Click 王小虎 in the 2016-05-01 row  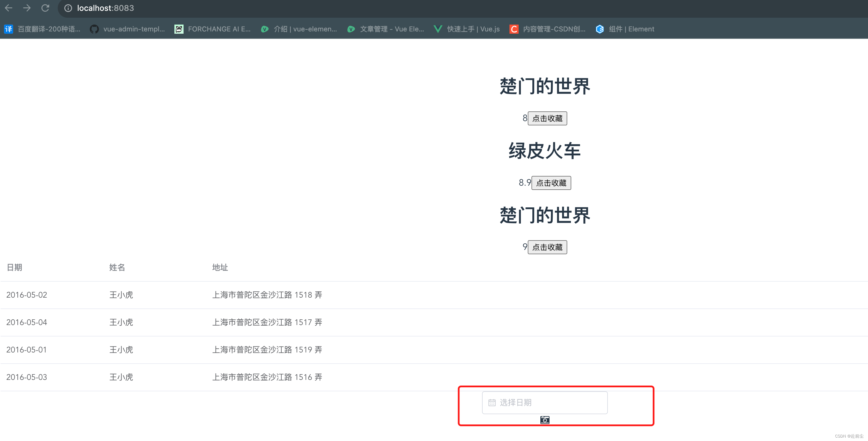coord(121,350)
